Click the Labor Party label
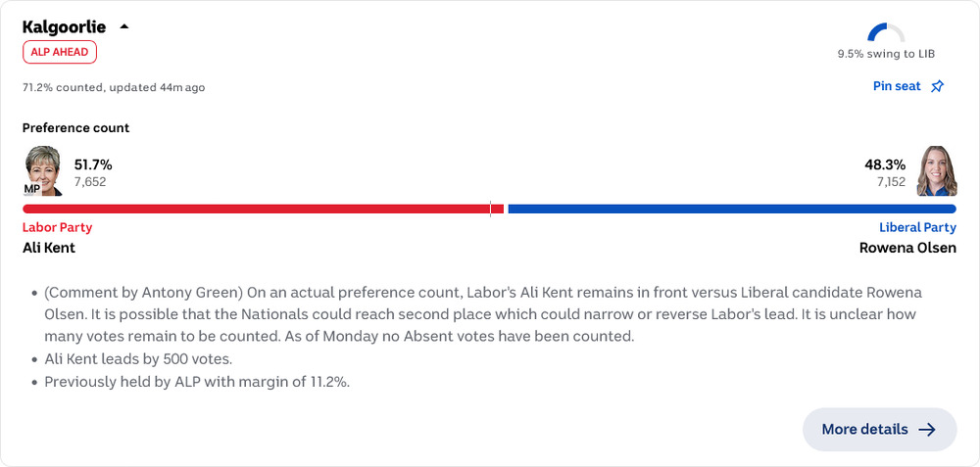980x467 pixels. click(x=58, y=227)
